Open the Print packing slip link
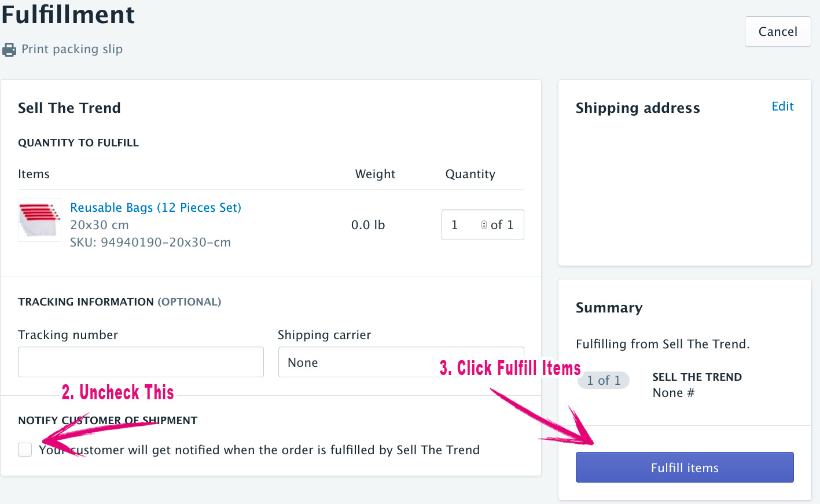 click(72, 49)
